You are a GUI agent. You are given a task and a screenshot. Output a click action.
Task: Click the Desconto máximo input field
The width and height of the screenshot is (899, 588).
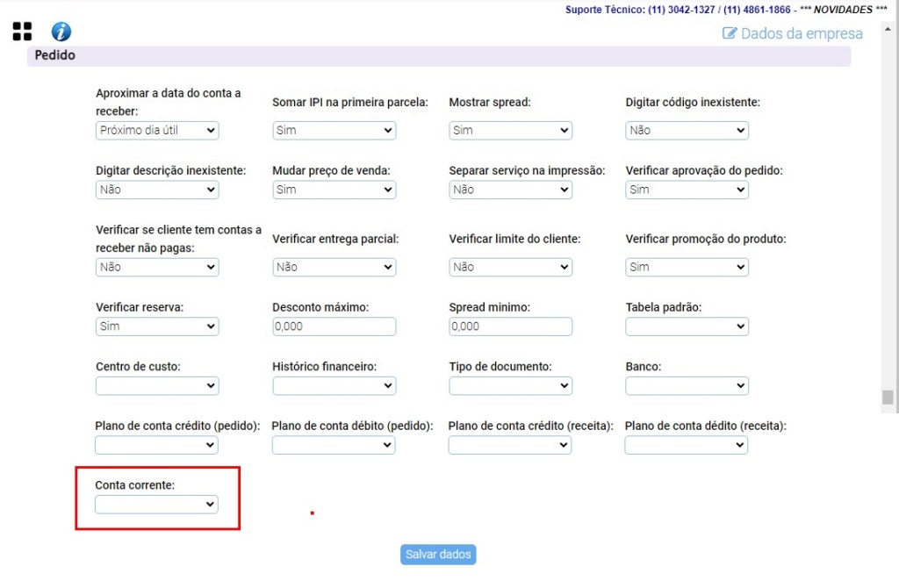334,326
